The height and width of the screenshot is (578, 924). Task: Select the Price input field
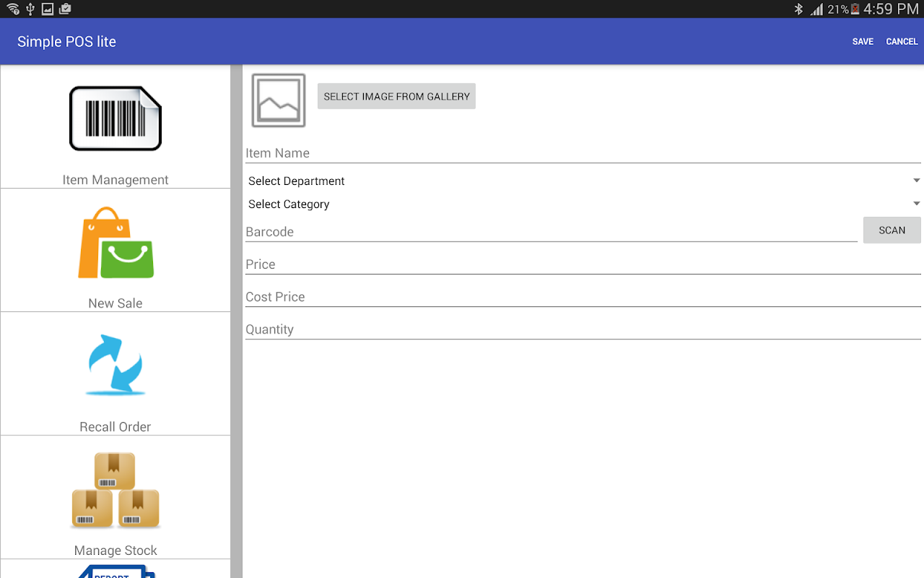(583, 264)
